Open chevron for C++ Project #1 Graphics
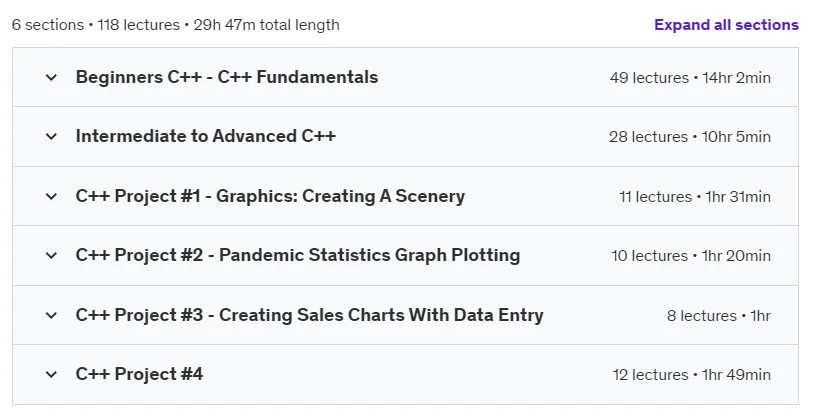The height and width of the screenshot is (420, 820). pos(51,196)
